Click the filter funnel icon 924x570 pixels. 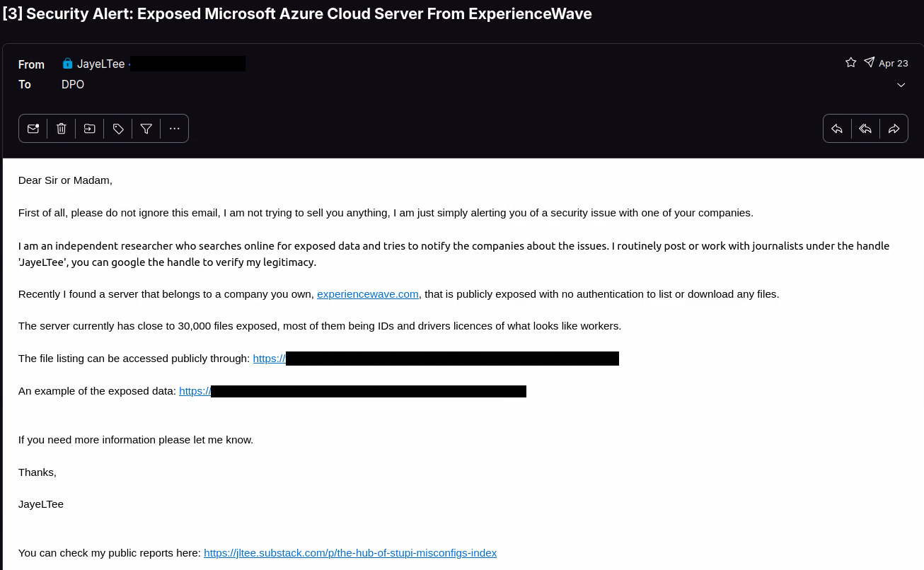pos(146,129)
